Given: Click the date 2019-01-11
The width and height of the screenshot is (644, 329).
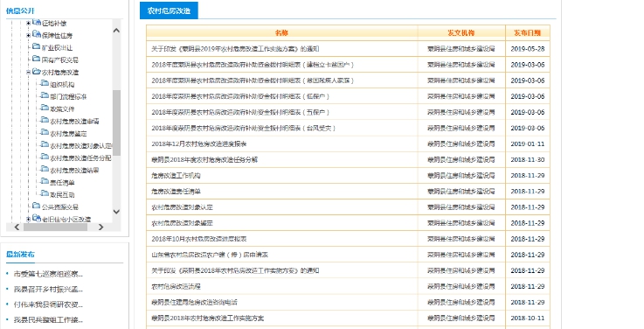Looking at the screenshot, I should [528, 143].
